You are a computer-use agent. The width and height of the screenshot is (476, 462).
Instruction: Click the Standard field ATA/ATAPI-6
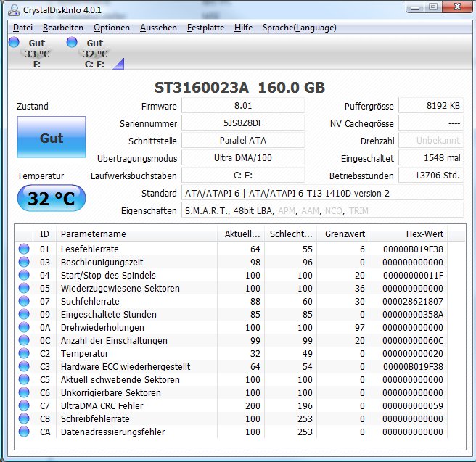point(322,193)
